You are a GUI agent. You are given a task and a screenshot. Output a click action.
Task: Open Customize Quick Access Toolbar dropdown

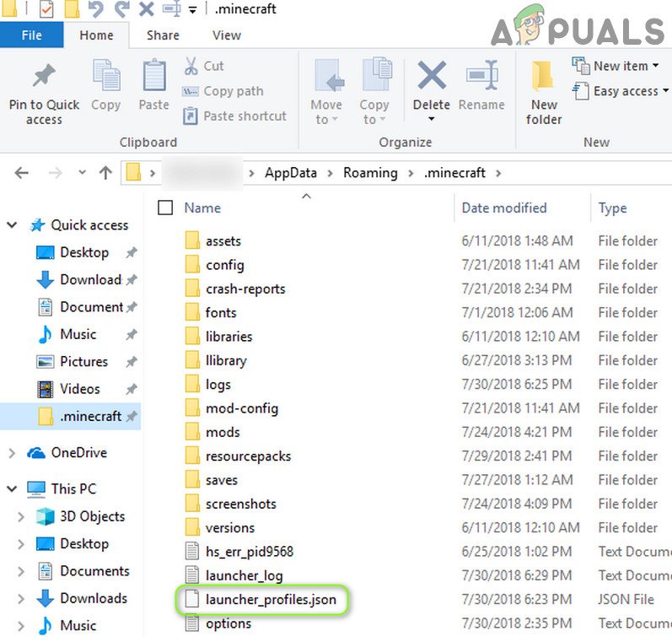tap(193, 10)
